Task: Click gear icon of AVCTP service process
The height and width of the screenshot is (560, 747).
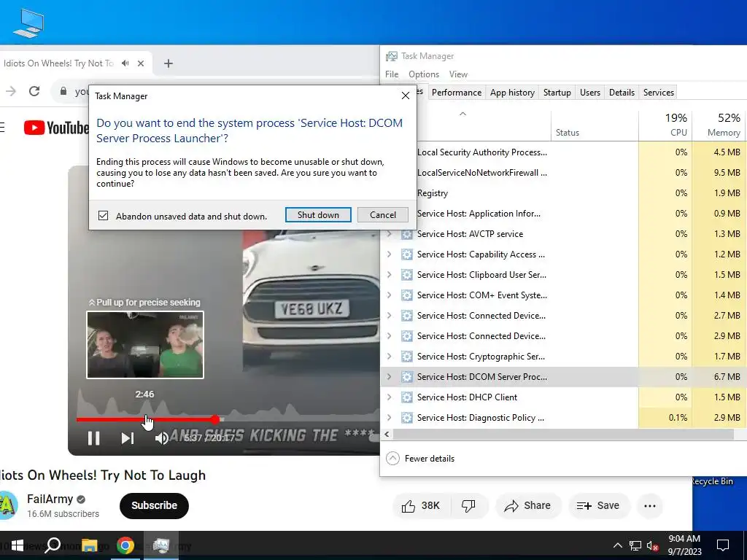Action: pyautogui.click(x=407, y=234)
